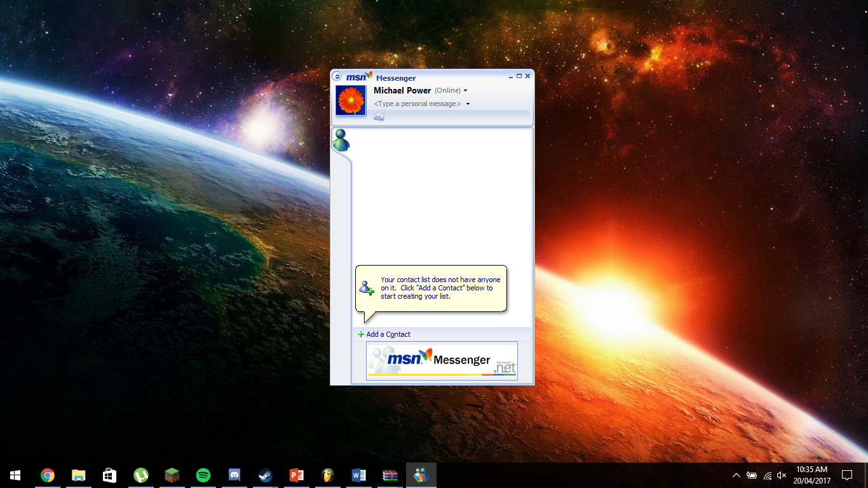Click the contacts tab buddy icon
Viewport: 868px width, 488px height.
tap(341, 140)
